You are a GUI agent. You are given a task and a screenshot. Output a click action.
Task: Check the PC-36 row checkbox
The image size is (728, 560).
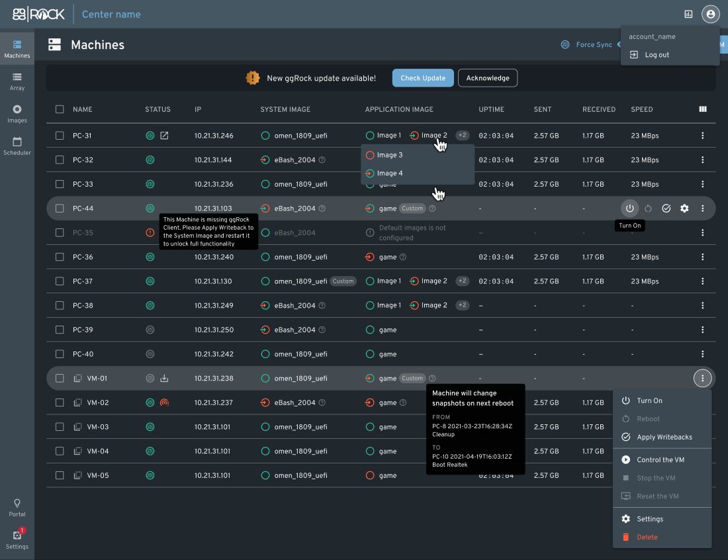60,257
